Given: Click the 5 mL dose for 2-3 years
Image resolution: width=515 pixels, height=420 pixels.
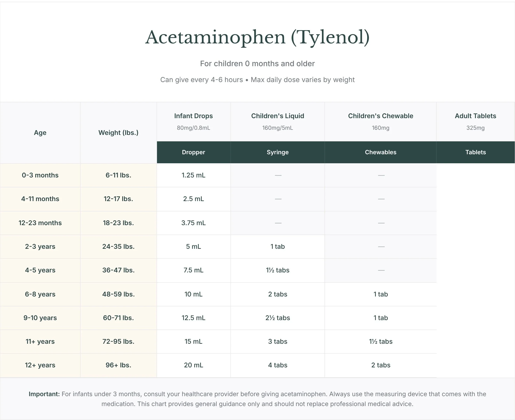Looking at the screenshot, I should (x=193, y=247).
